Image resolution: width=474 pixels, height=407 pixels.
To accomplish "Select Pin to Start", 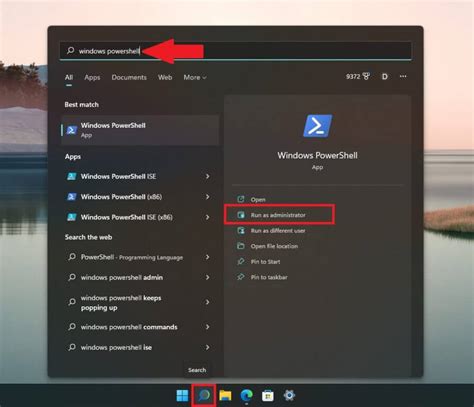I will 265,262.
